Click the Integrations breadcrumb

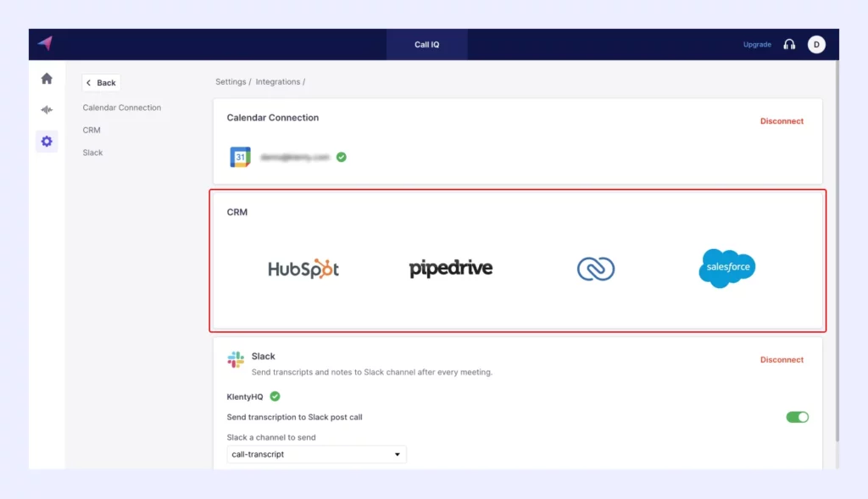277,81
